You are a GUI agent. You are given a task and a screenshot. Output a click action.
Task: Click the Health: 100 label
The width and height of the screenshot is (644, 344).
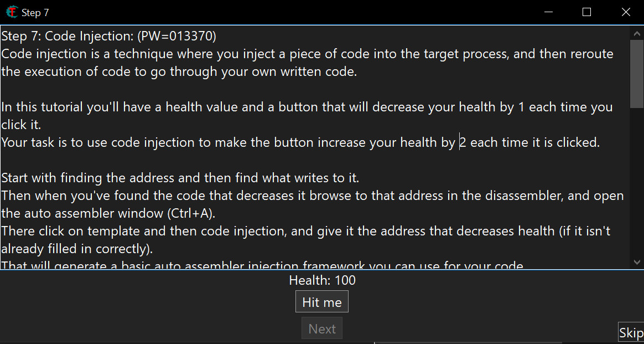click(x=322, y=280)
